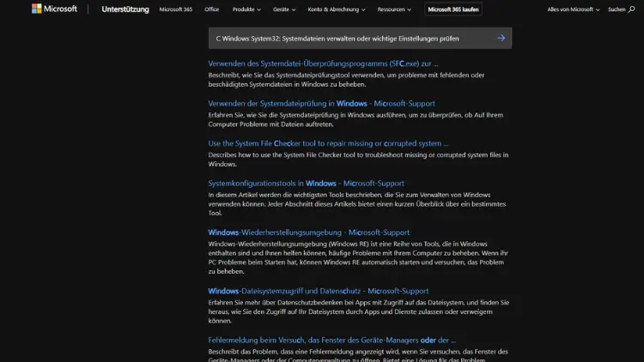Viewport: 644px width, 362px height.
Task: Open Verwenden des Systemdatei-Überprüfungsprogramms (SFC.exe) result
Action: coord(323,63)
